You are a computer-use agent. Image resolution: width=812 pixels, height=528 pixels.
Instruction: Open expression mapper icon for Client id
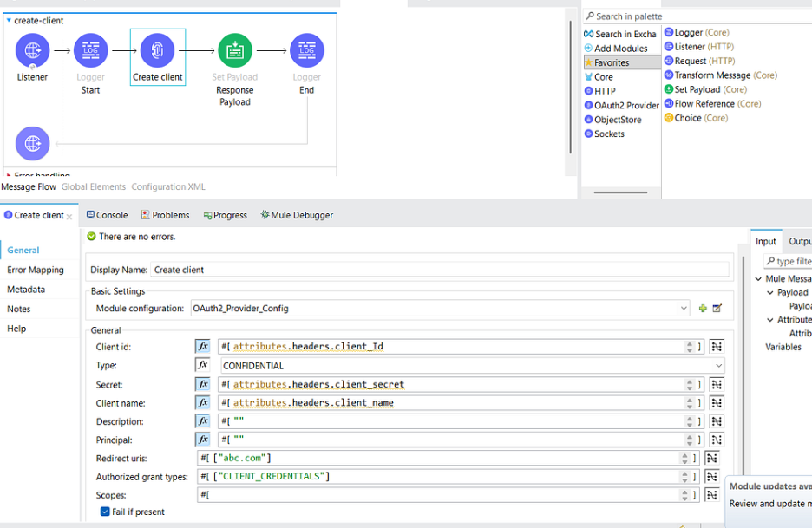[716, 347]
